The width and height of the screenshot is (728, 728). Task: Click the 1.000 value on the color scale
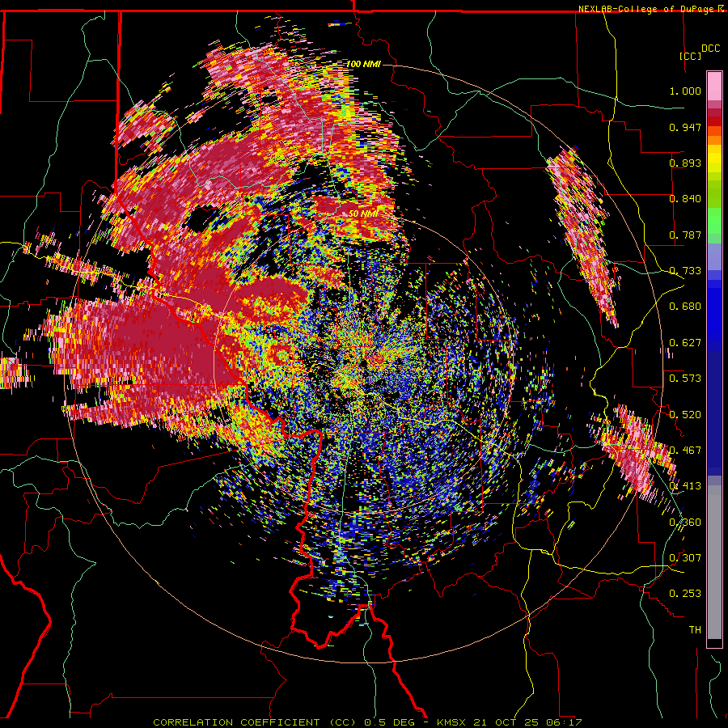(685, 91)
